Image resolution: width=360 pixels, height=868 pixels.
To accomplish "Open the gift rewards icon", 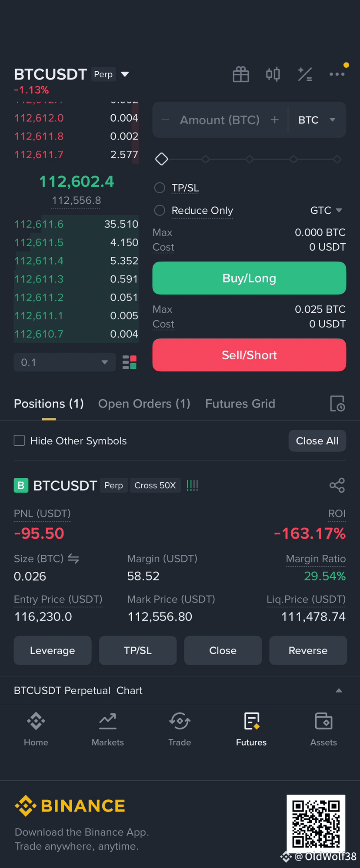I will tap(240, 74).
